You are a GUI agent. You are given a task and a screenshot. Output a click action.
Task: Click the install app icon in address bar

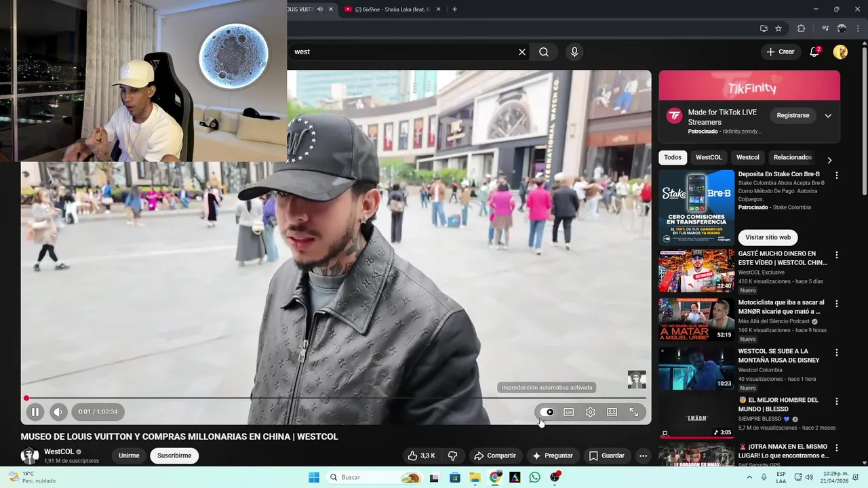764,28
